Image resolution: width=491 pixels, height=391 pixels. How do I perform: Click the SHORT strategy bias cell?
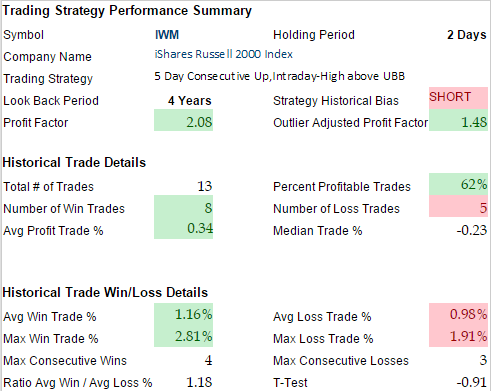(x=458, y=98)
